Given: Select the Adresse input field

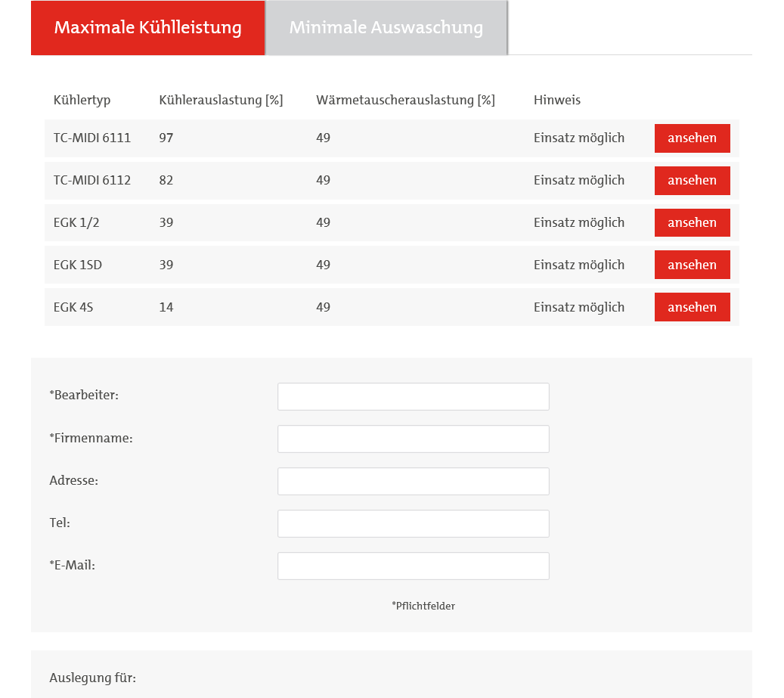Looking at the screenshot, I should pos(413,482).
